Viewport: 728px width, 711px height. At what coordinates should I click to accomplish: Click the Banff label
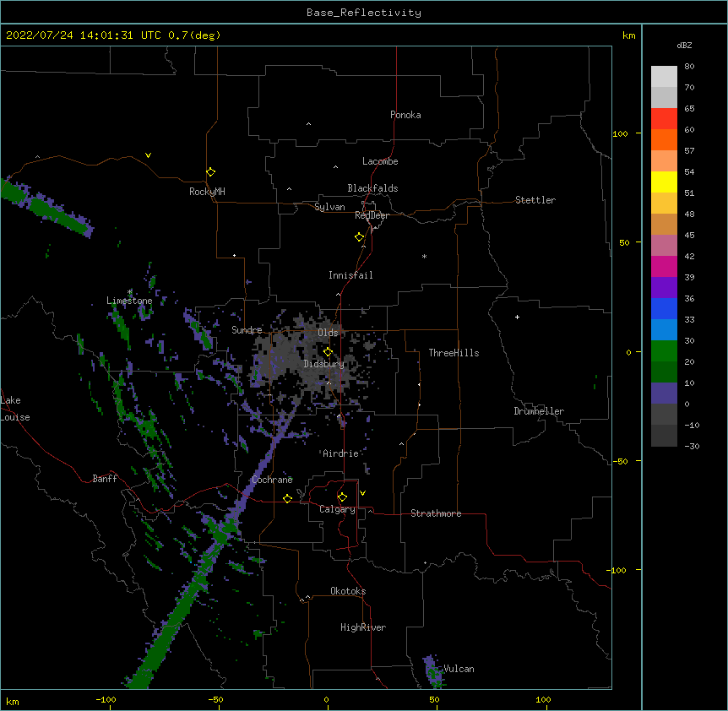pyautogui.click(x=105, y=479)
